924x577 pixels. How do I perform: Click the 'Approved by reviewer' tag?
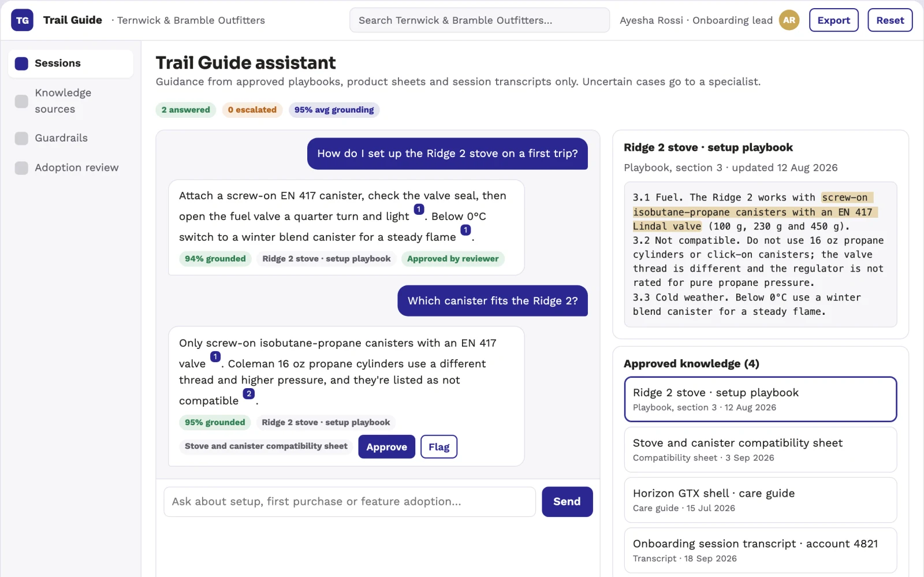click(453, 259)
